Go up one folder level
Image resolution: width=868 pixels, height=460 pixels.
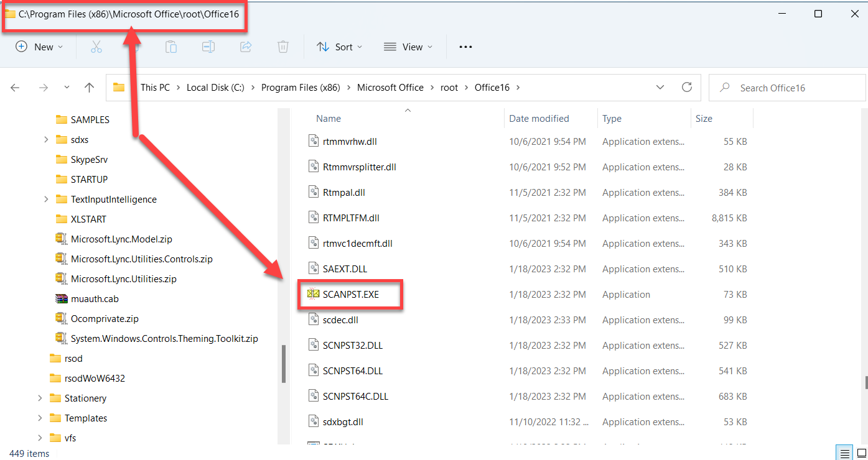(89, 88)
